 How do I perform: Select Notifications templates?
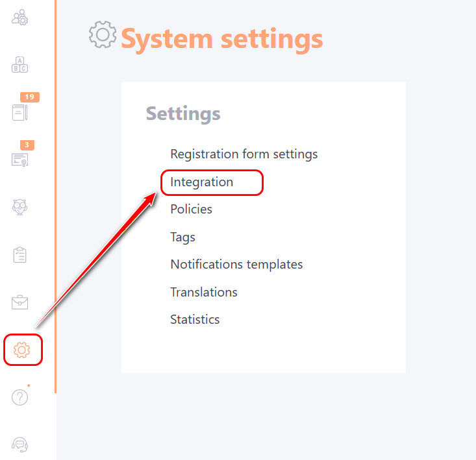(236, 265)
